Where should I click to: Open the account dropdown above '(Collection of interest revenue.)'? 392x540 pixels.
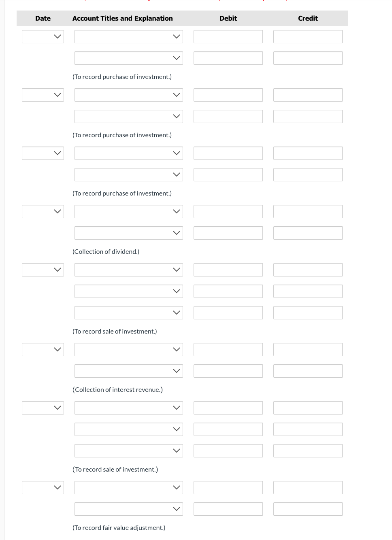128,371
